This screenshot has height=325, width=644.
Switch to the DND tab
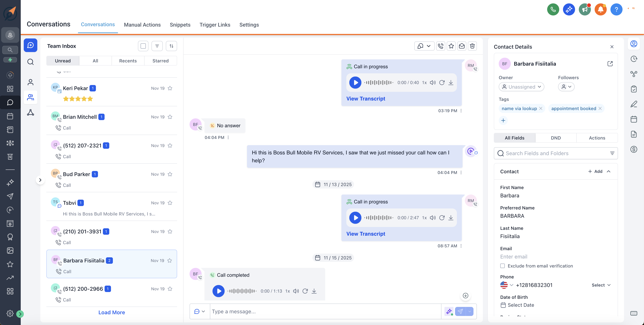point(556,138)
